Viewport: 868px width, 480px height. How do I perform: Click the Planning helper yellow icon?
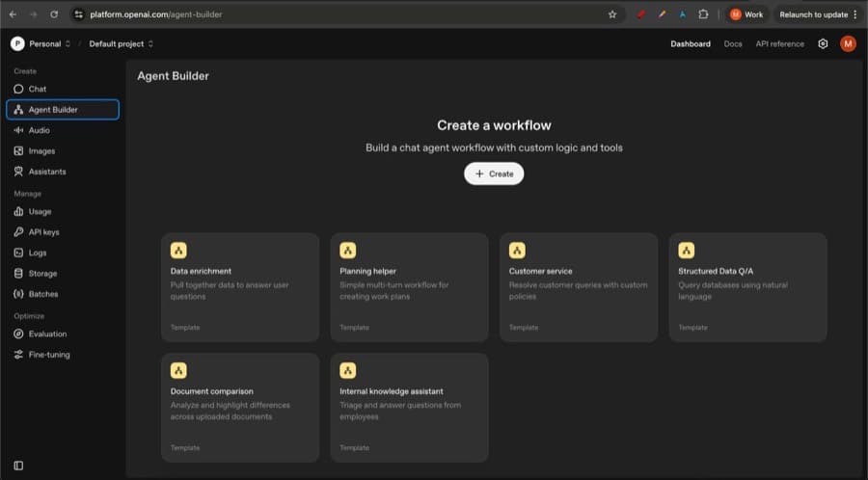pyautogui.click(x=347, y=251)
